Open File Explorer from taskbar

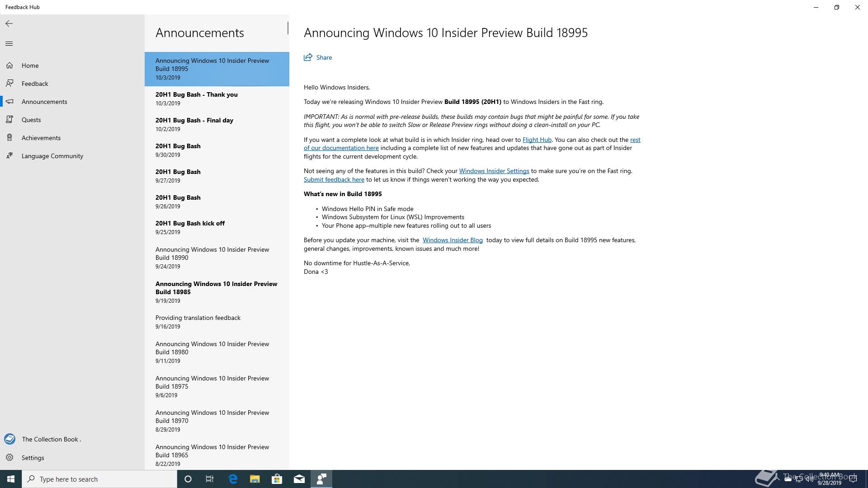(255, 479)
